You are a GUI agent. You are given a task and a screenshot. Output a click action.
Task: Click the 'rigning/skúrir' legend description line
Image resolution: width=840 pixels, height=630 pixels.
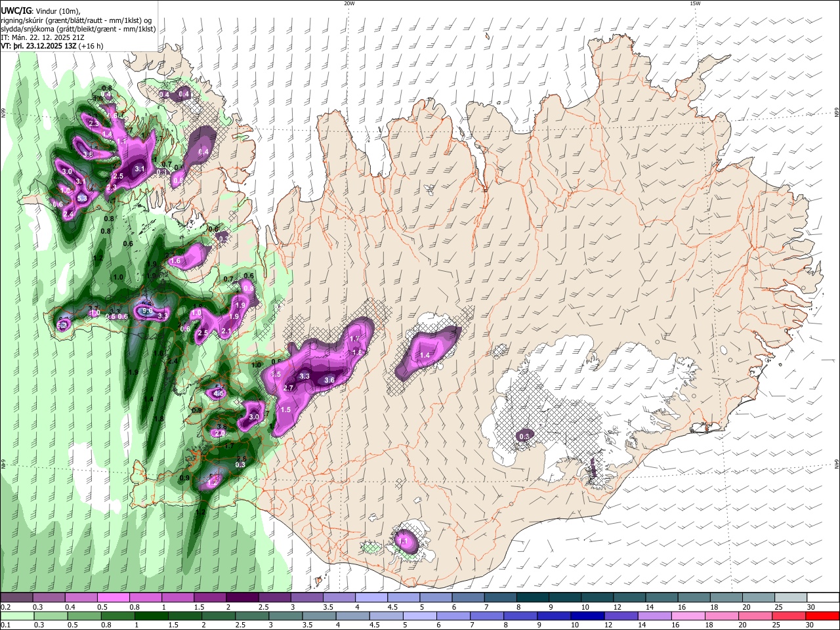pyautogui.click(x=77, y=20)
